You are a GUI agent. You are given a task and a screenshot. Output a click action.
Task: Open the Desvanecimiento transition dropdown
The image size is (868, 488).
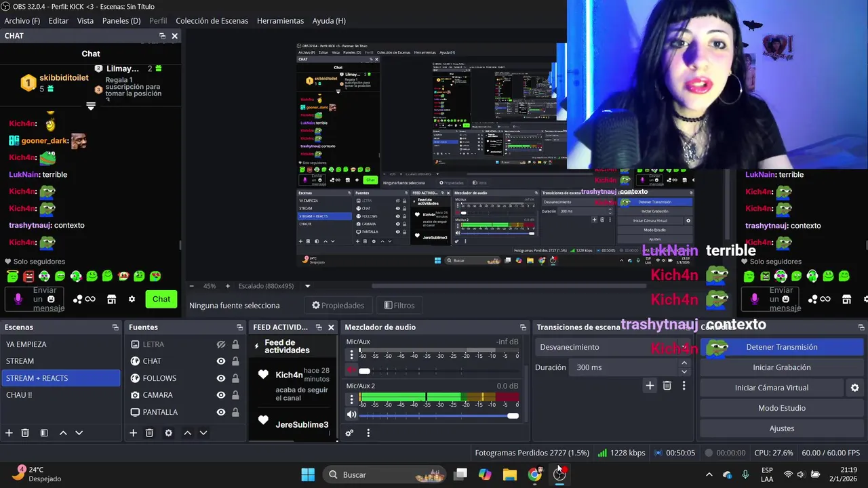613,347
